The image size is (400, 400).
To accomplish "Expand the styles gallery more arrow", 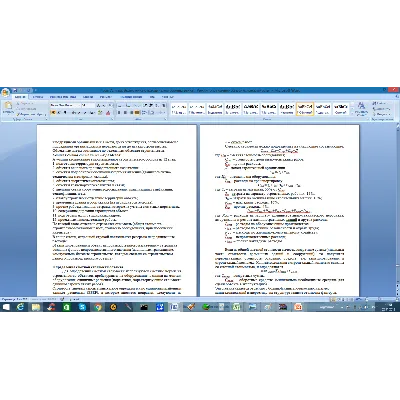I will click(352, 113).
